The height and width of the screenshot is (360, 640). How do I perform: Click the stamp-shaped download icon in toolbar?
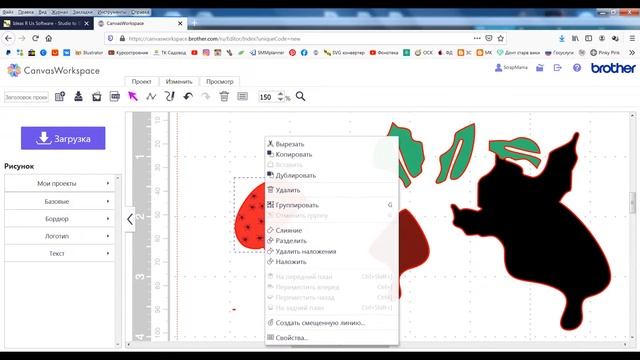click(78, 96)
